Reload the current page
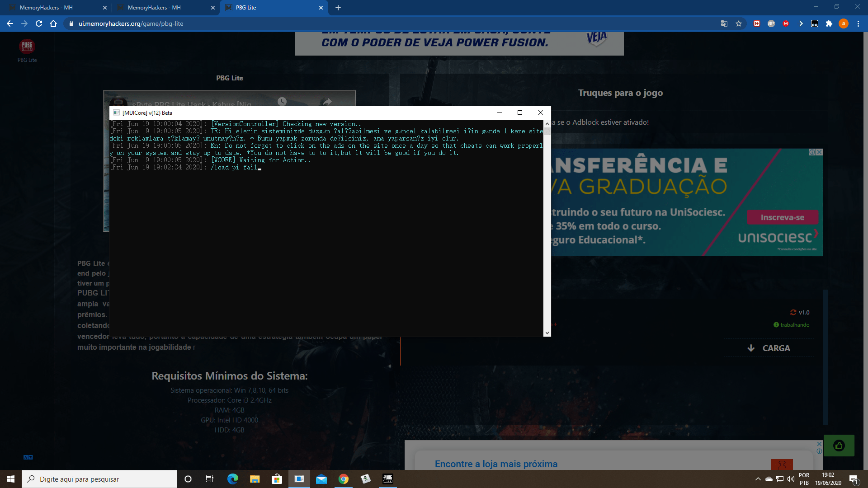 click(39, 23)
